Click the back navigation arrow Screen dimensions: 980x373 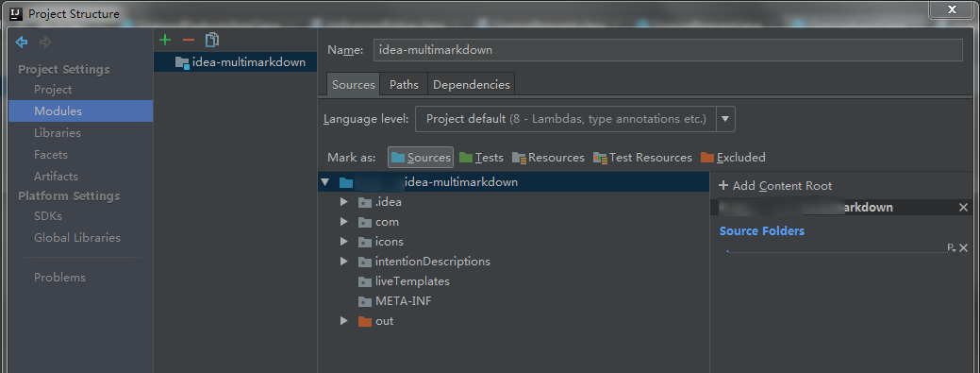(22, 42)
